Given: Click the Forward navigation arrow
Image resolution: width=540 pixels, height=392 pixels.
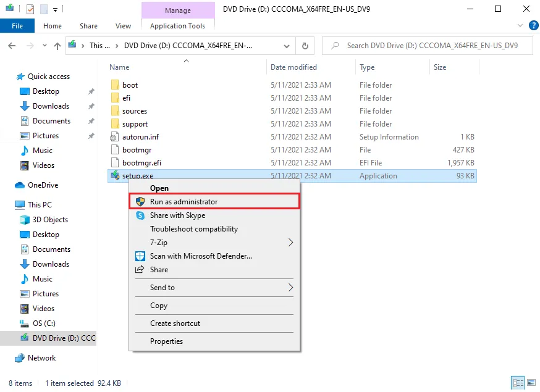Looking at the screenshot, I should pos(30,46).
